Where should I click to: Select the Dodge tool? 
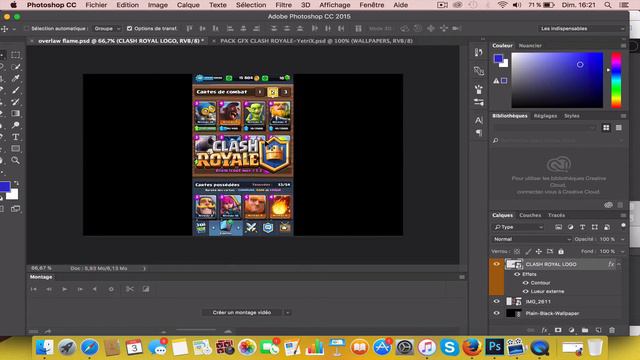pos(16,125)
